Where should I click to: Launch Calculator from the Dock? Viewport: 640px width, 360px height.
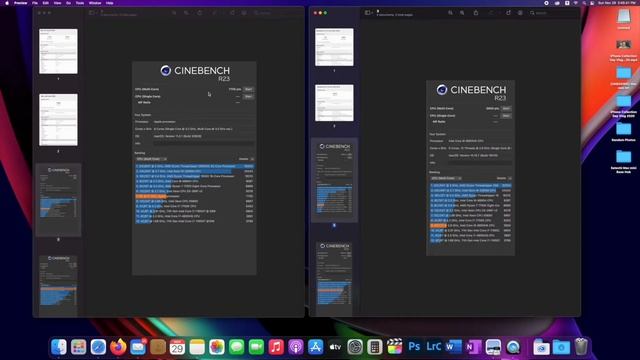(375, 347)
